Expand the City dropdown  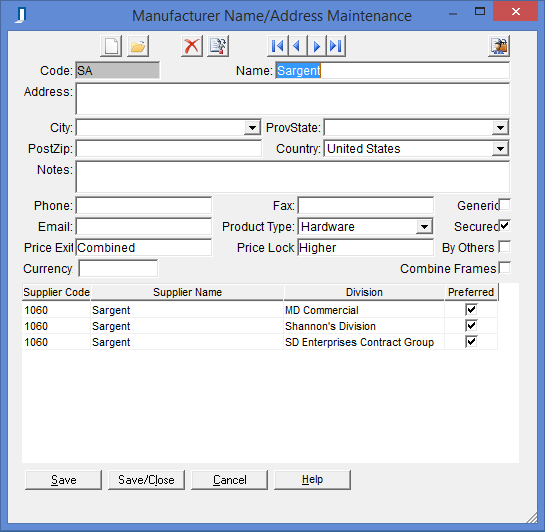(252, 128)
